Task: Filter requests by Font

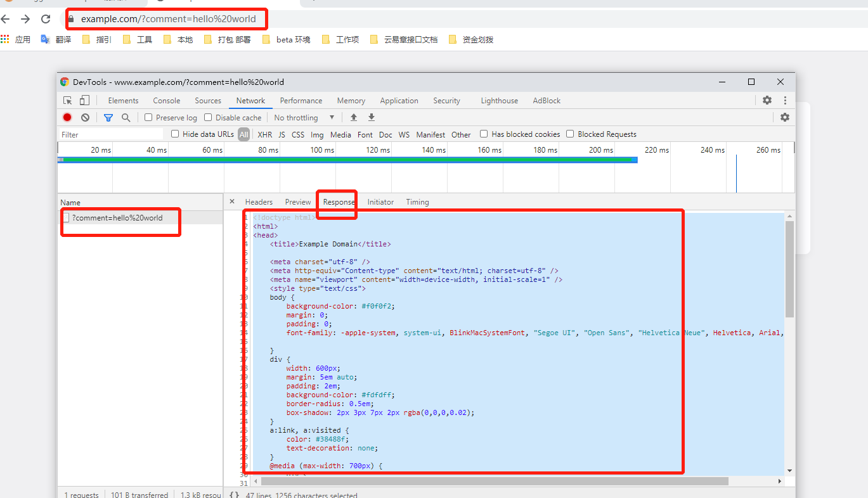Action: click(365, 134)
